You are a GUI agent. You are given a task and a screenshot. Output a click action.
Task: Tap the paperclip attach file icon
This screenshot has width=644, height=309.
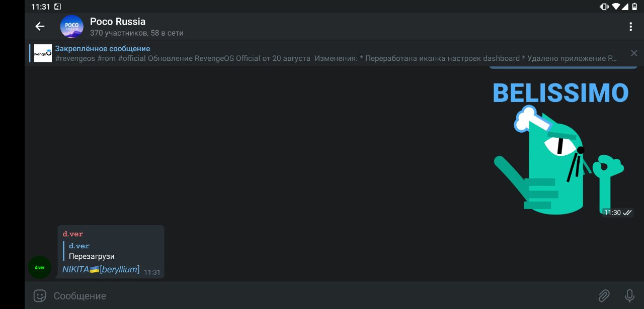coord(604,295)
